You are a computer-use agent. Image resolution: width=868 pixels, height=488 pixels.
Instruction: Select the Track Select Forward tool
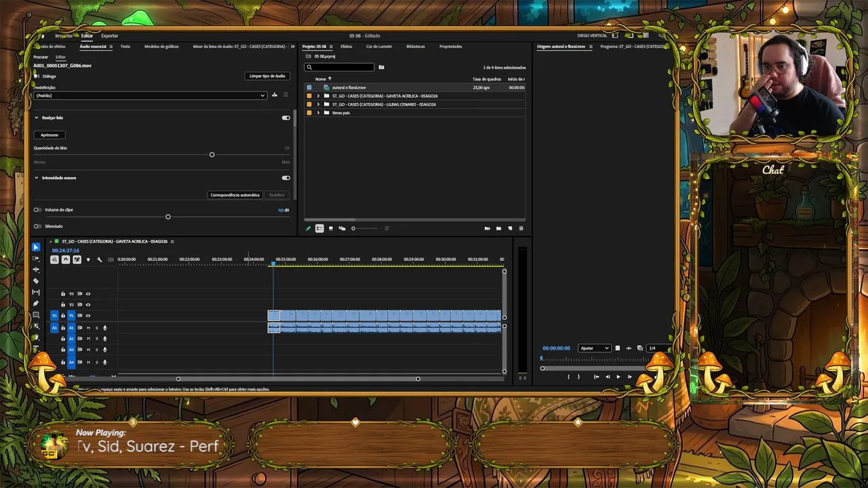[36, 258]
